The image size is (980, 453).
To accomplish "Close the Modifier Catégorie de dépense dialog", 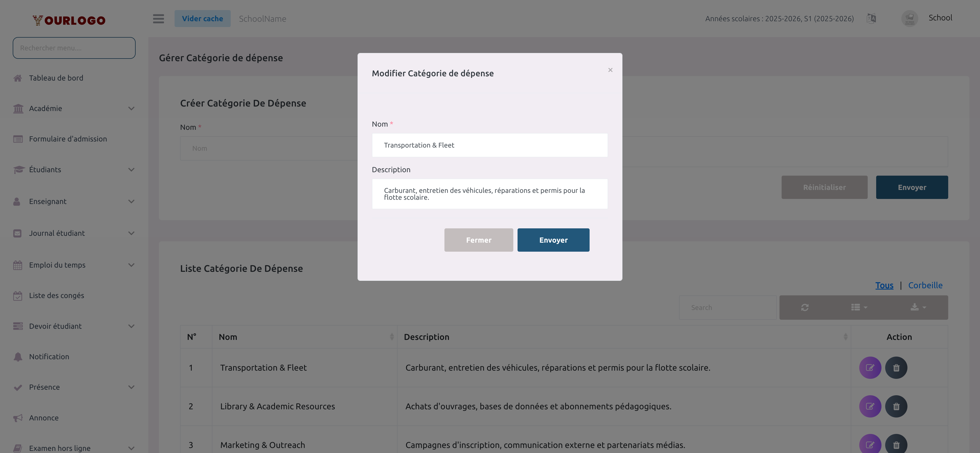I will click(x=610, y=70).
